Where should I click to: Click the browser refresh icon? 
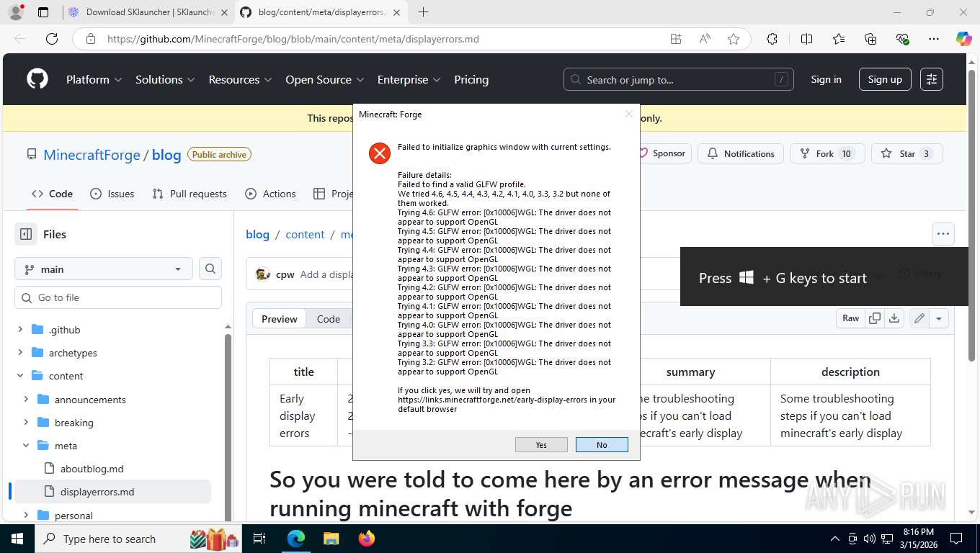(x=52, y=39)
